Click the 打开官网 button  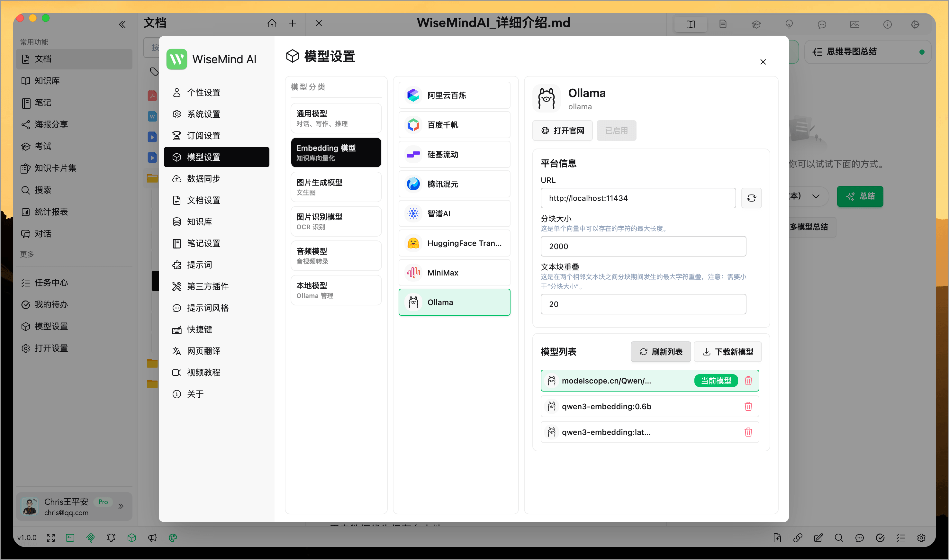pyautogui.click(x=562, y=130)
